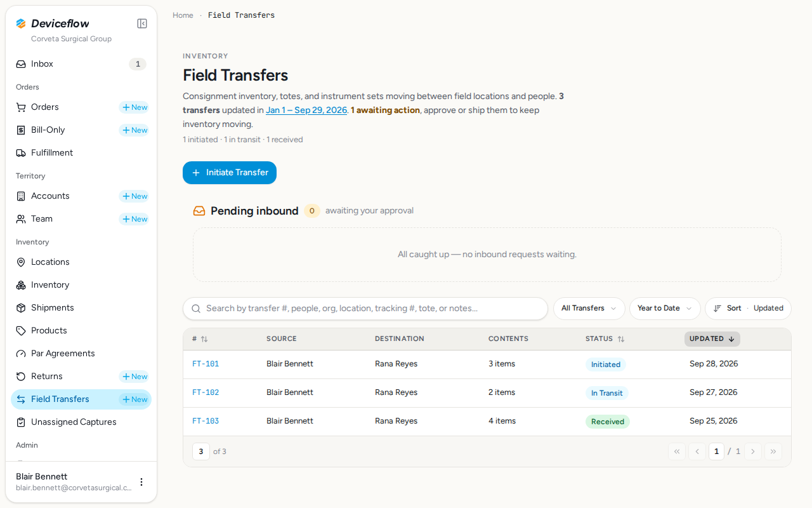Click the Locations pin icon
The height and width of the screenshot is (508, 812).
pyautogui.click(x=21, y=262)
